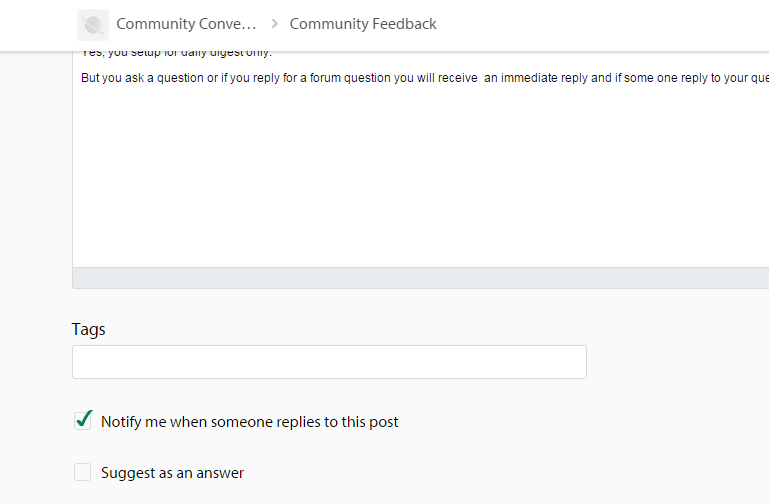Enable the Suggest as an answer checkbox
This screenshot has height=504, width=769.
[83, 472]
